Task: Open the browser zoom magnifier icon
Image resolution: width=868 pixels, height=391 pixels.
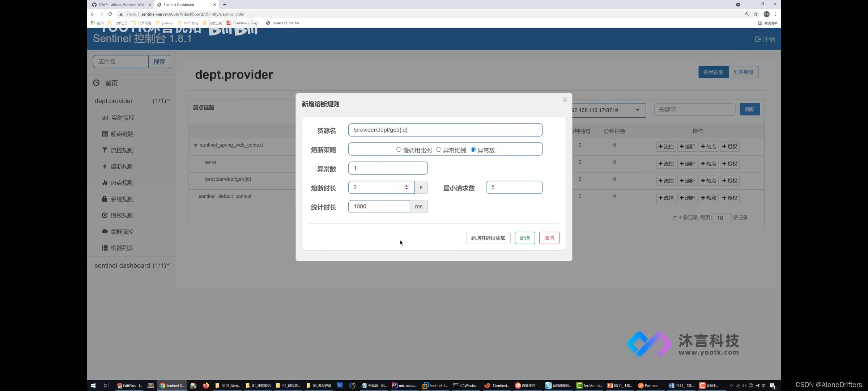Action: pyautogui.click(x=747, y=14)
